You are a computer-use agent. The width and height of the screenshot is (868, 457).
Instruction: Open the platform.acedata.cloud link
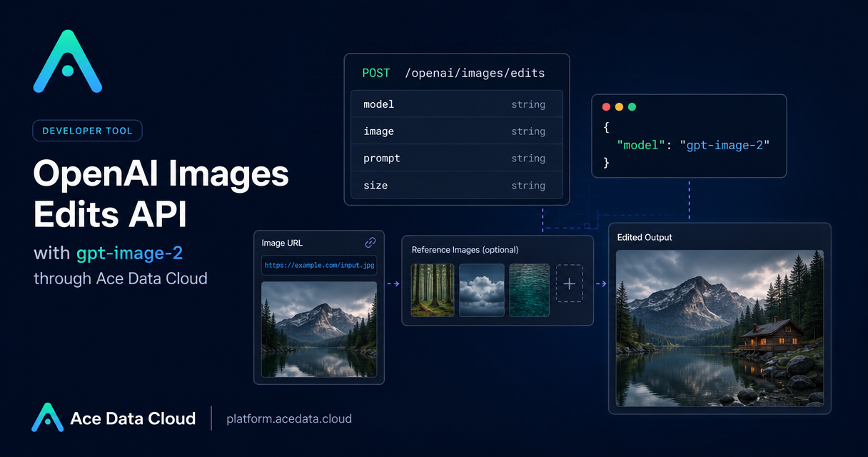pyautogui.click(x=289, y=418)
